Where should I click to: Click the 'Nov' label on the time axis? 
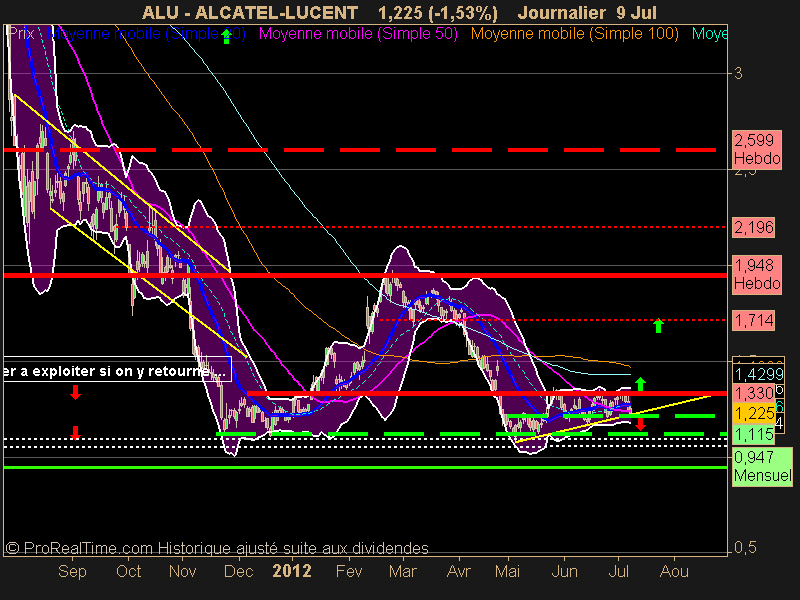(183, 571)
